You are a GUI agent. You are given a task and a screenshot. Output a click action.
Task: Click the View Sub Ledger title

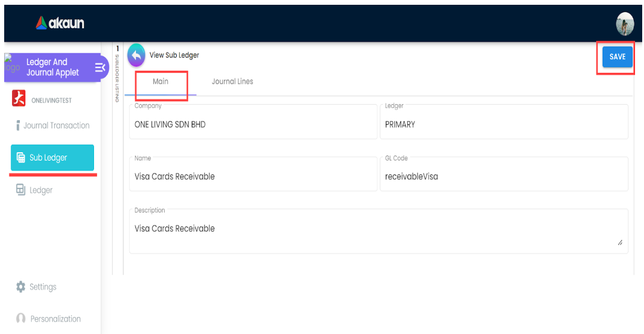point(174,55)
